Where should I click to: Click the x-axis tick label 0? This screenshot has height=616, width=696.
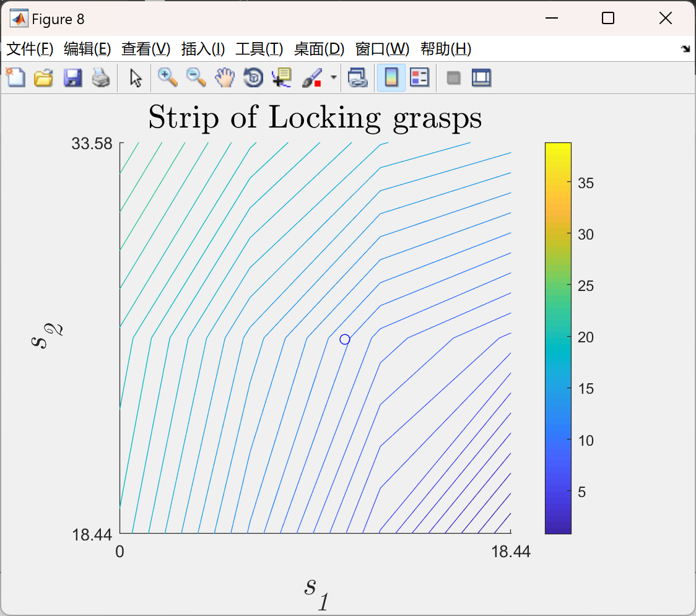click(x=120, y=551)
